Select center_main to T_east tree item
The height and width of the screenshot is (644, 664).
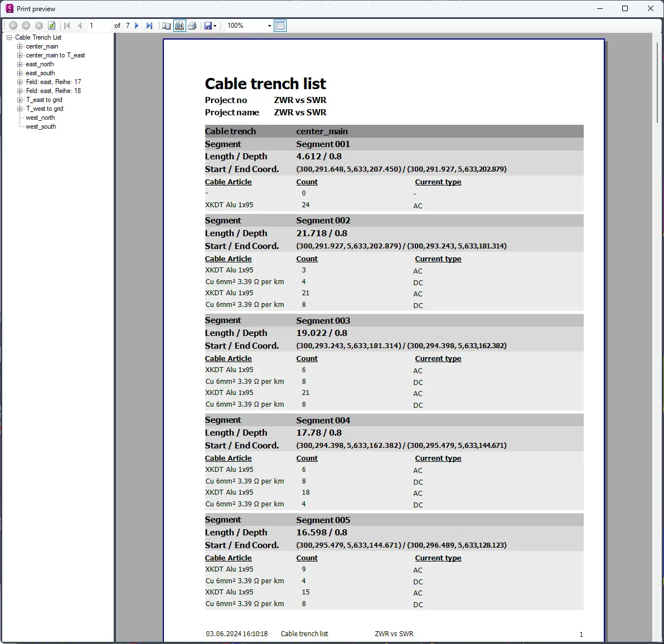click(x=55, y=55)
